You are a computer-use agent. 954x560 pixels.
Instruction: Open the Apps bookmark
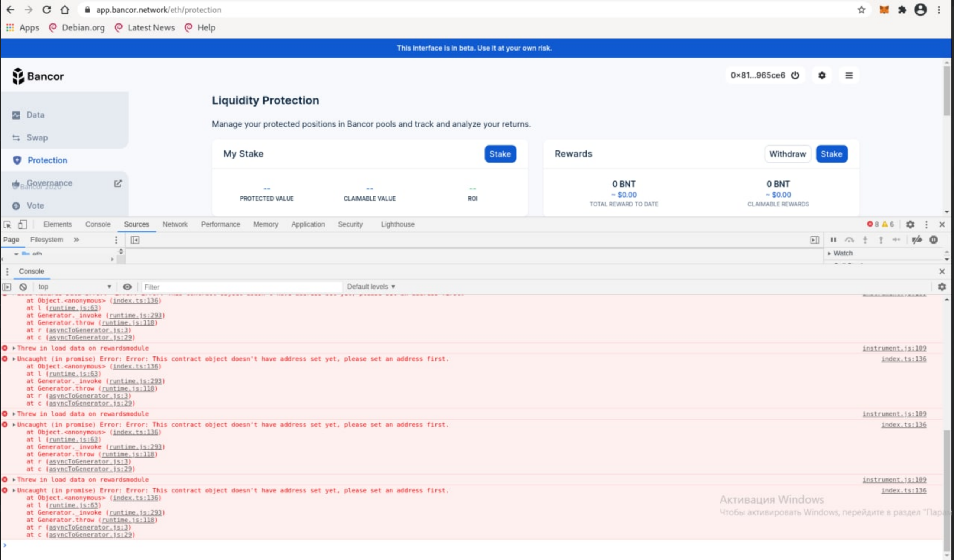point(22,27)
